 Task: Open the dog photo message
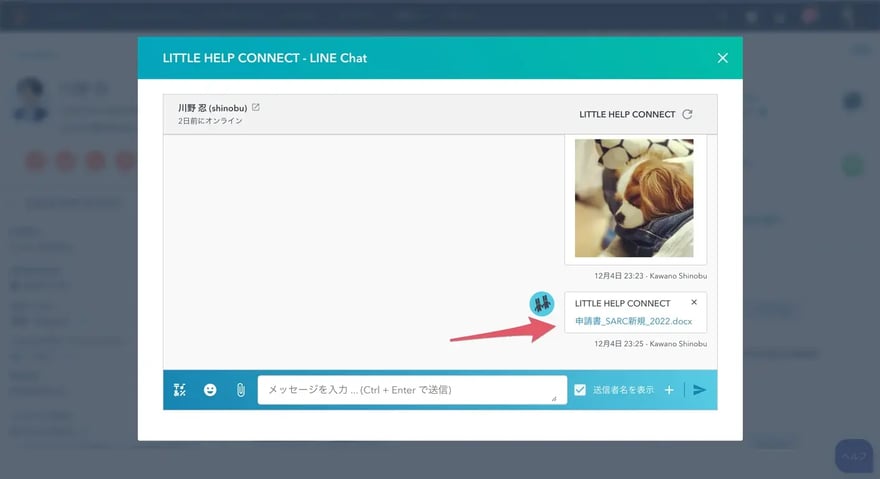coord(634,198)
